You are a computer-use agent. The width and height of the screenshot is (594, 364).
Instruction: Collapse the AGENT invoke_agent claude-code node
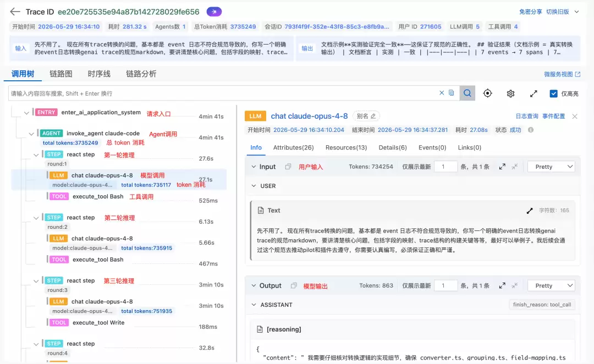[x=31, y=134]
